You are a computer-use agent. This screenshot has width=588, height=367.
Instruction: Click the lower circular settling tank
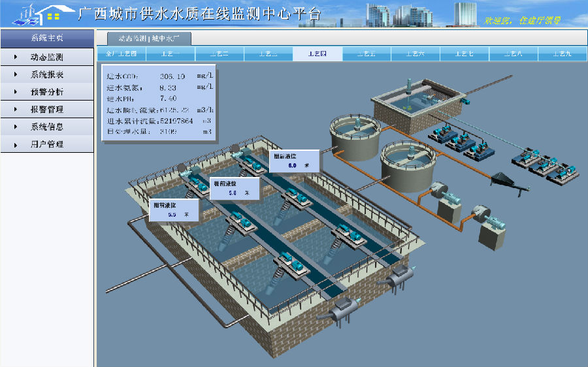406,164
